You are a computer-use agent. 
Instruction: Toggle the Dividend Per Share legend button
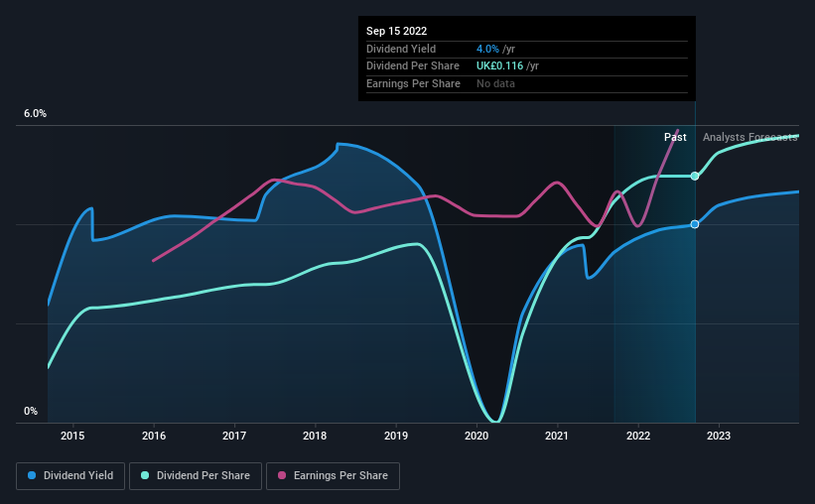click(196, 476)
